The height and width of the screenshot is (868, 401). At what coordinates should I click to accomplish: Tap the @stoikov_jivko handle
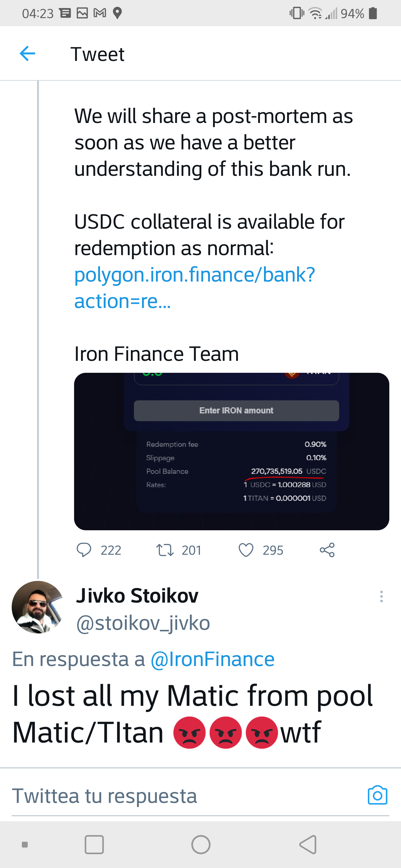point(143,623)
